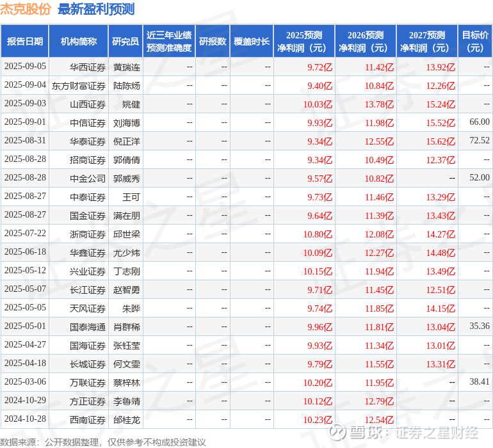Click the 近三年业绩预测准确度 column header
Viewport: 493px width, 448px height.
coord(169,42)
